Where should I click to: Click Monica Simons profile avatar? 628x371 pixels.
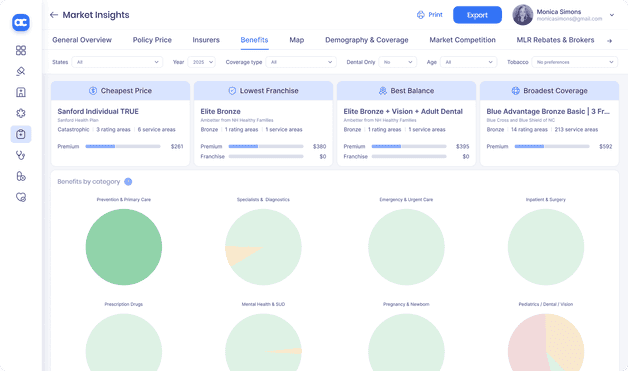[x=523, y=15]
